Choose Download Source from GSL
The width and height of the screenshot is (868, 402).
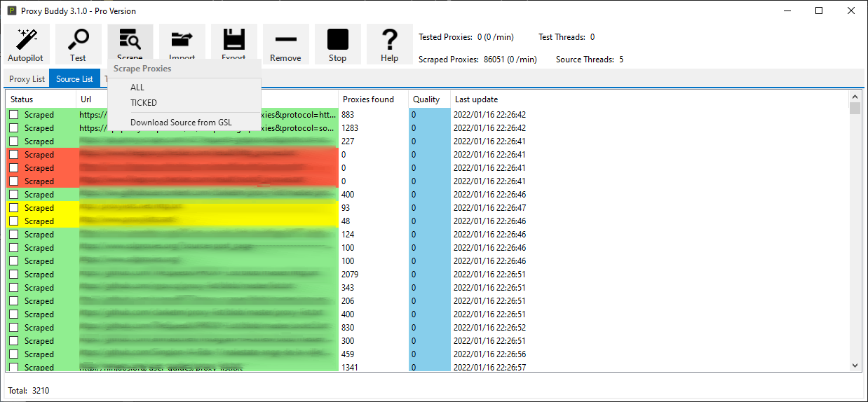[181, 123]
